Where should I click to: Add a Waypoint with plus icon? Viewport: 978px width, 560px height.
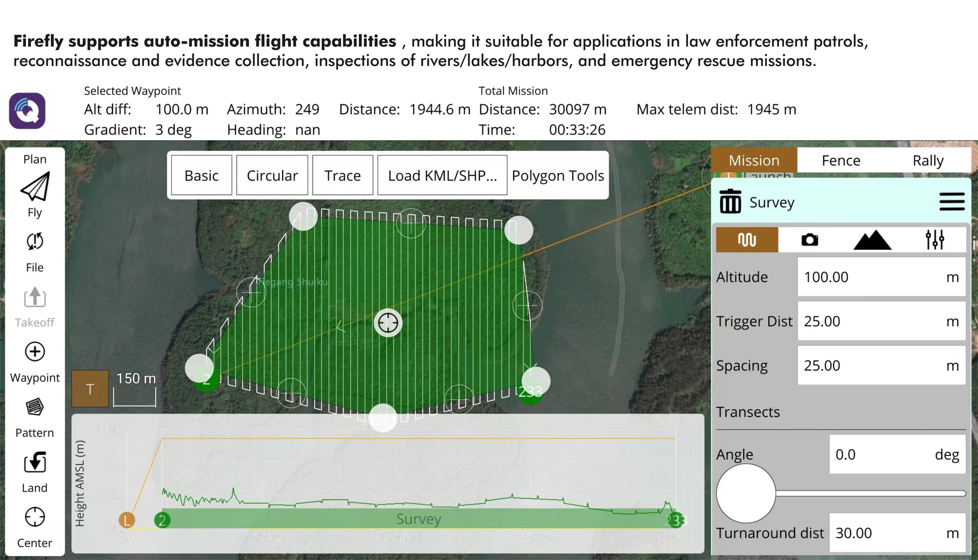click(x=35, y=352)
